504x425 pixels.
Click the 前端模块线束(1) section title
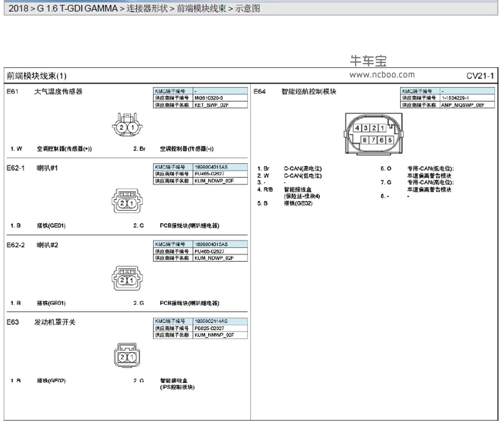point(36,76)
